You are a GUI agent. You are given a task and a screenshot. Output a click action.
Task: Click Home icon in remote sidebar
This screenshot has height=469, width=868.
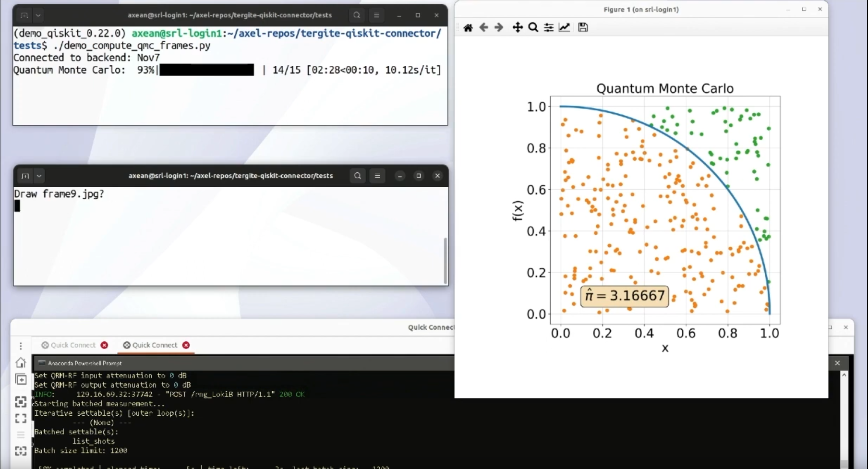pyautogui.click(x=21, y=362)
